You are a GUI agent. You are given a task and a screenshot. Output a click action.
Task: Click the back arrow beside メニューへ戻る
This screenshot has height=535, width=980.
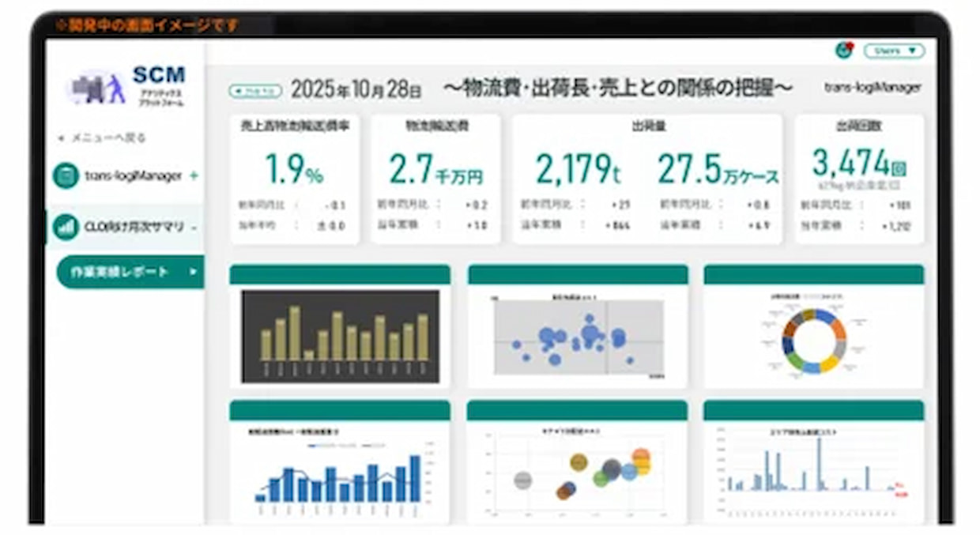(60, 138)
